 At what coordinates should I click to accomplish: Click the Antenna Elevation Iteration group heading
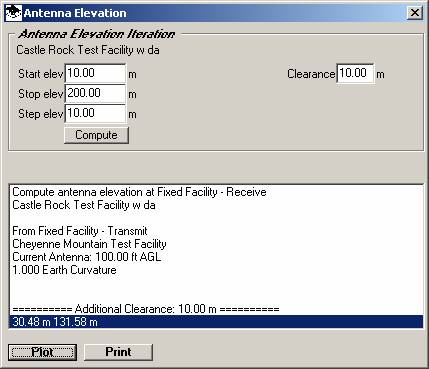(x=97, y=34)
